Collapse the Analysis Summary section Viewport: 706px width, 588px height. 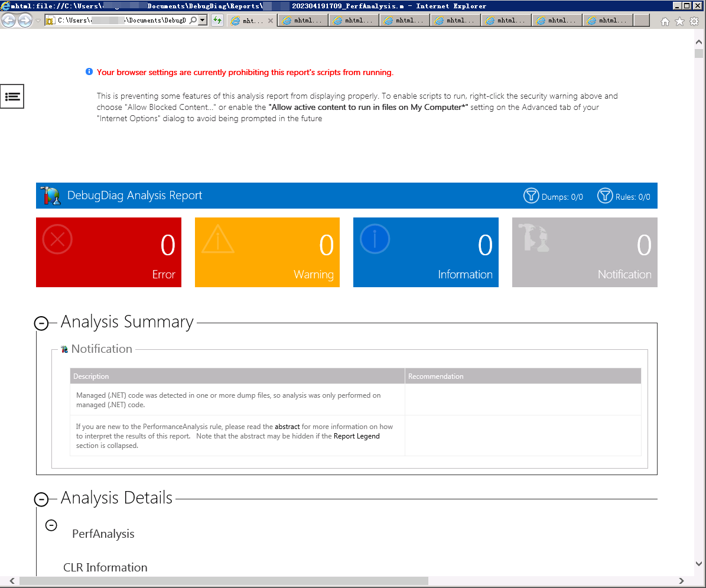pos(41,323)
